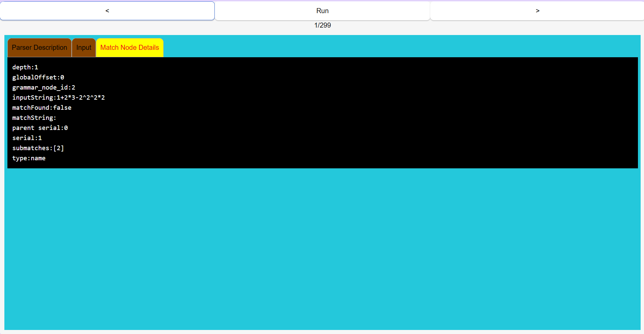The width and height of the screenshot is (644, 334).
Task: Select the matchFound:false line
Action: (42, 107)
